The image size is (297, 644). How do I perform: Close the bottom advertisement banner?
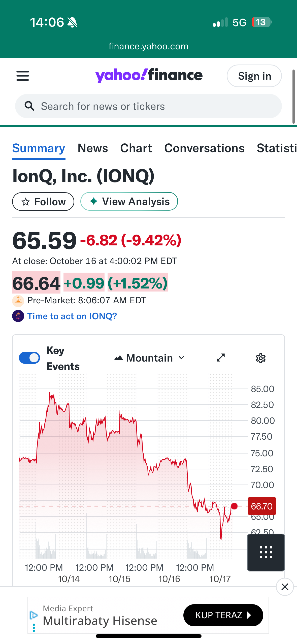coord(285,587)
